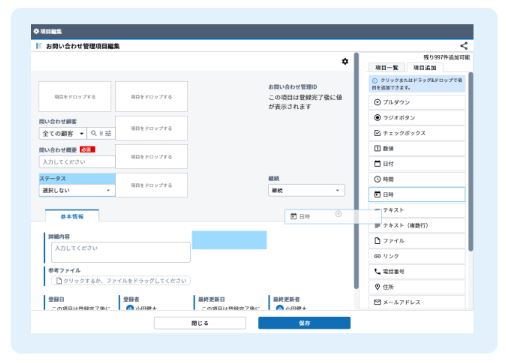The width and height of the screenshot is (506, 363).
Task: Click the file icon in 参考ファイル upload area
Action: 59,281
